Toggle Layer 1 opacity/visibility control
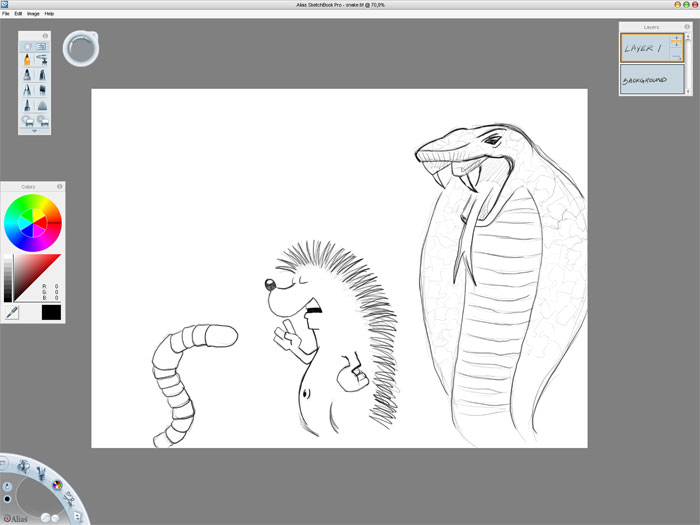The height and width of the screenshot is (525, 700). point(677,41)
